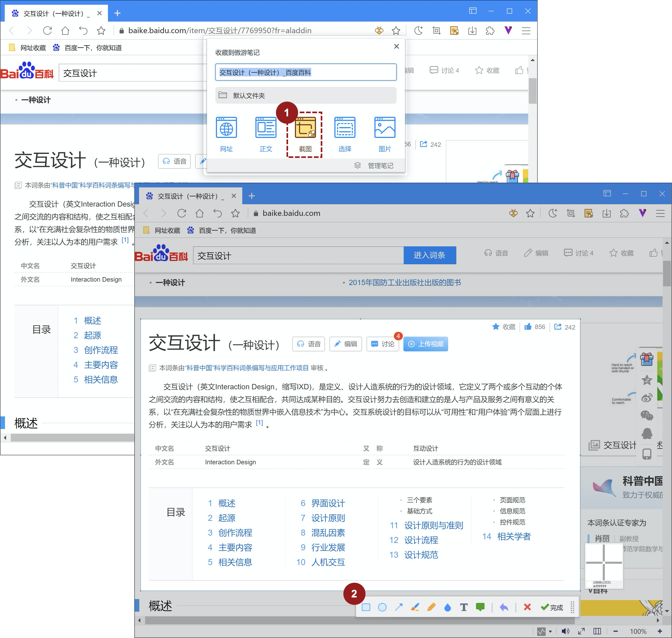This screenshot has width=672, height=638.
Task: Select the blue blur droplet tool
Action: click(447, 607)
